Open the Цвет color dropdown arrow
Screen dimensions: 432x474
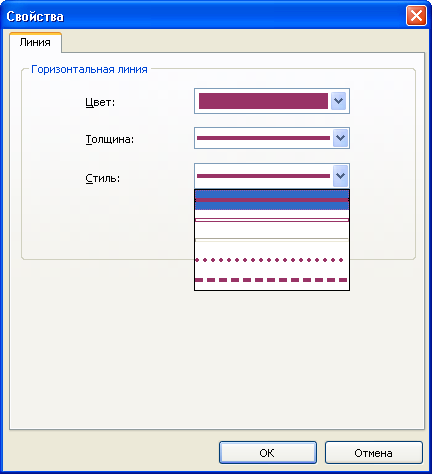click(338, 101)
